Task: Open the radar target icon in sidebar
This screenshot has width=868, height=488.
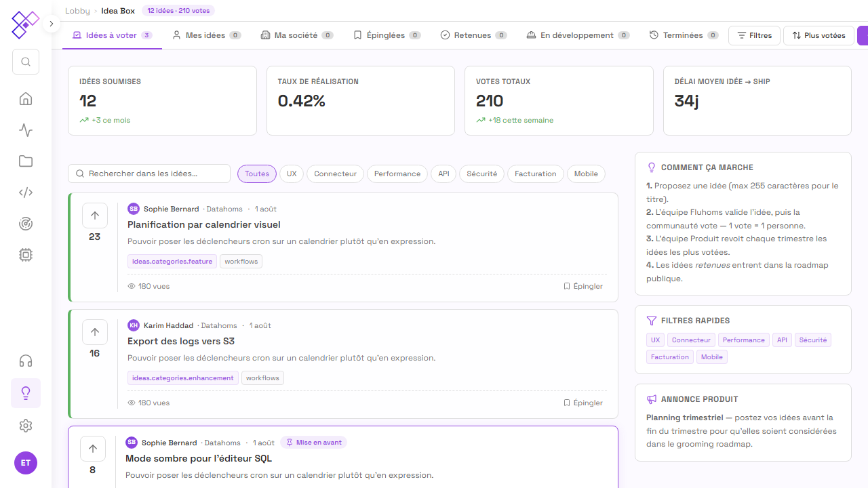Action: [x=26, y=224]
